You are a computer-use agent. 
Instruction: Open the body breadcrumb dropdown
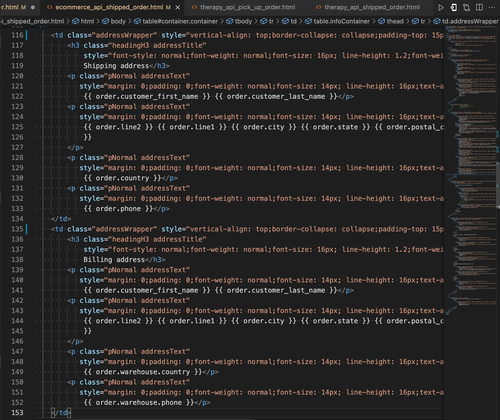click(114, 21)
